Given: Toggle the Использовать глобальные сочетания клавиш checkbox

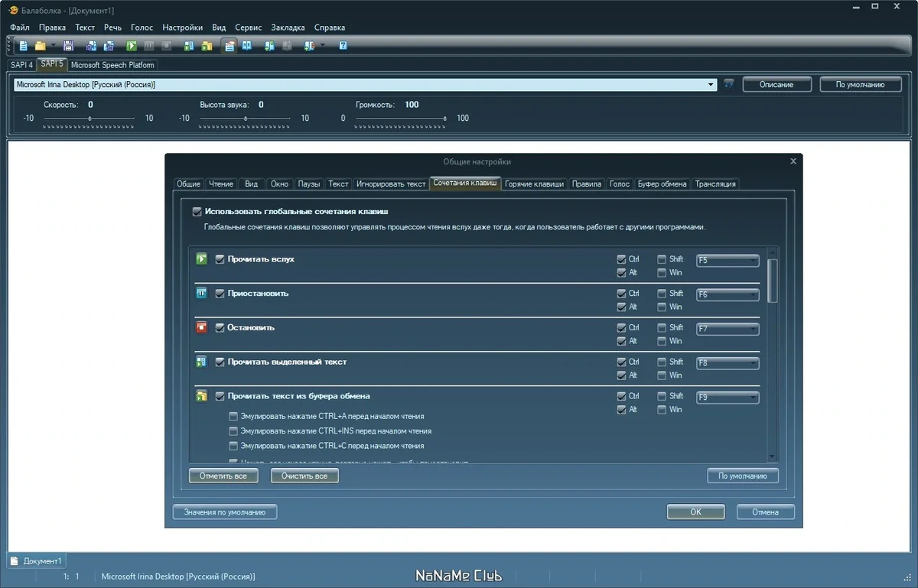Looking at the screenshot, I should [197, 211].
